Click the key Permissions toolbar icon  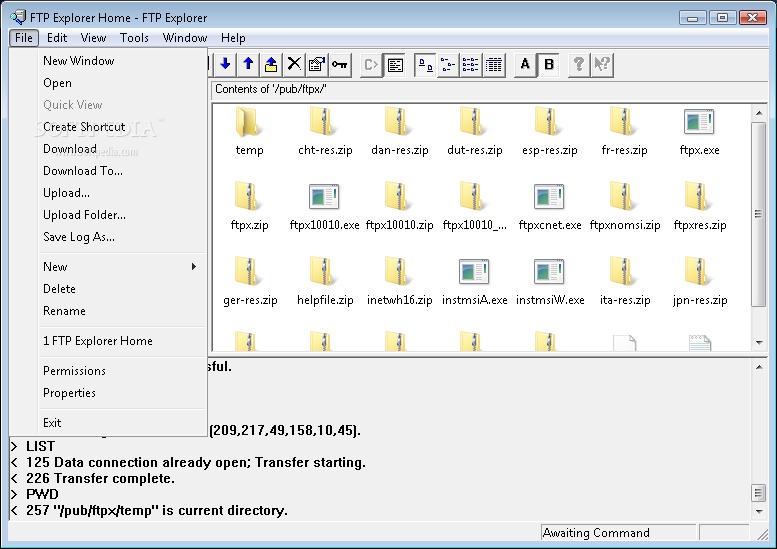(340, 64)
